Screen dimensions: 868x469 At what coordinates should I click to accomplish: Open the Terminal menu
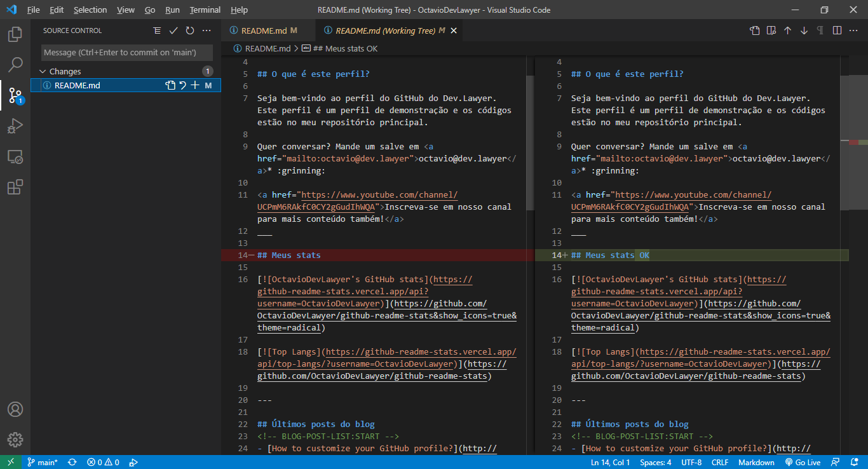(205, 10)
